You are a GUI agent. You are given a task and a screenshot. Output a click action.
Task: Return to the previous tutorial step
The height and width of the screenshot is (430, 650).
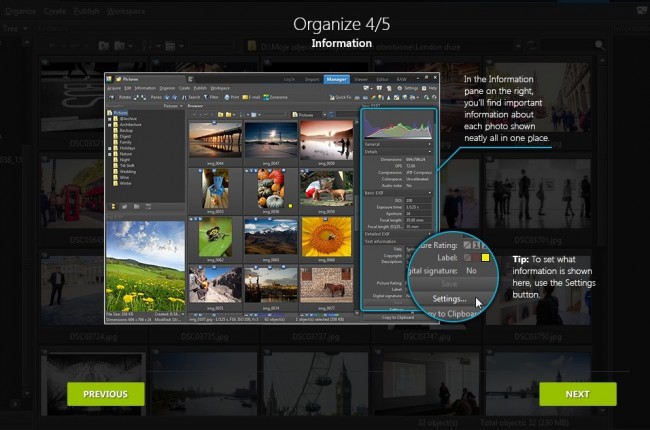pyautogui.click(x=105, y=394)
